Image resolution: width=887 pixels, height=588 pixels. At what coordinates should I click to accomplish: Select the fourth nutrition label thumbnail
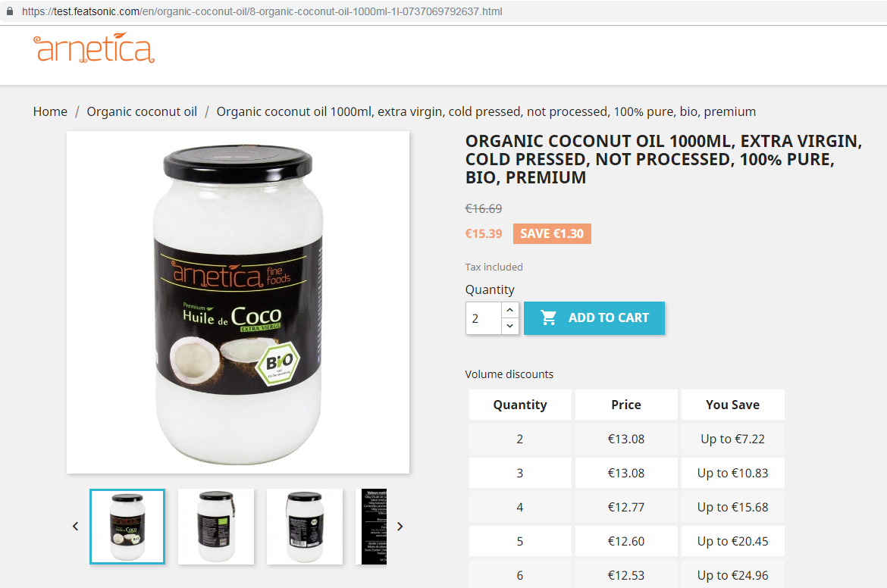click(x=374, y=527)
